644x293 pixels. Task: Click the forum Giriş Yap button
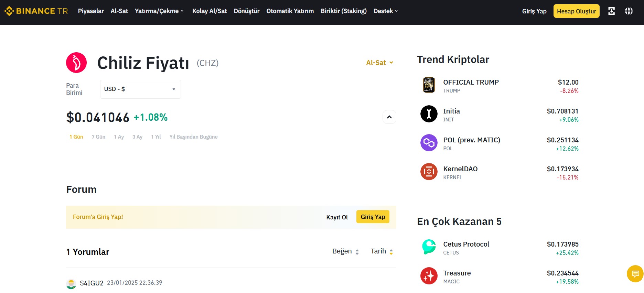pyautogui.click(x=373, y=217)
